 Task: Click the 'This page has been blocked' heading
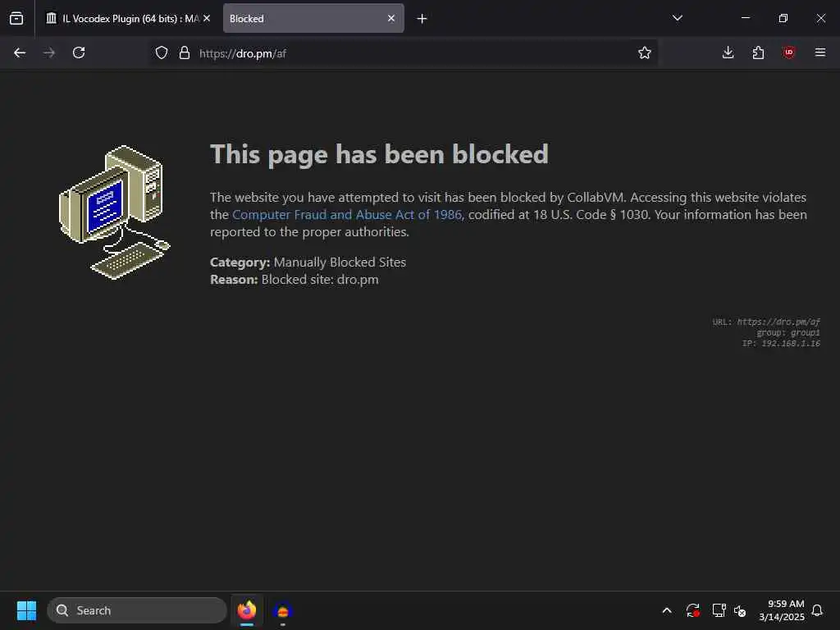click(379, 155)
